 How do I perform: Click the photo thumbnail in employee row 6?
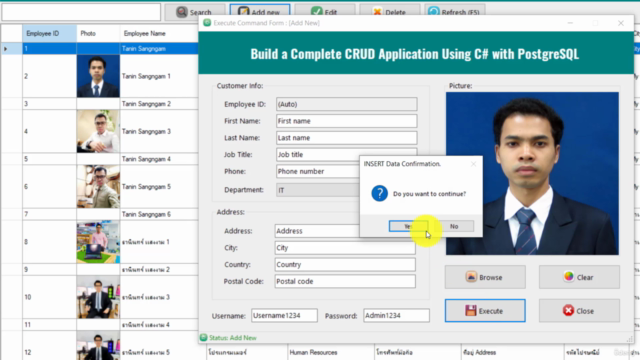click(98, 187)
